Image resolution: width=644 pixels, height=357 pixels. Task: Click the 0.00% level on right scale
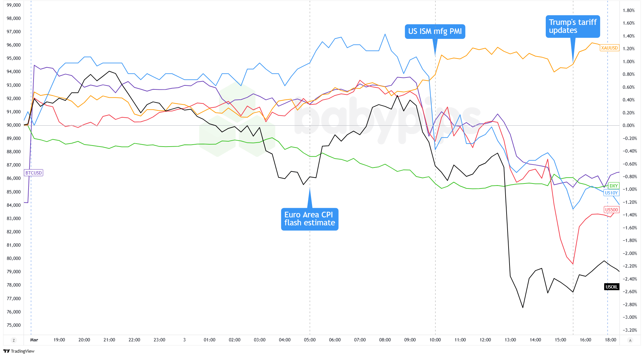pos(629,125)
